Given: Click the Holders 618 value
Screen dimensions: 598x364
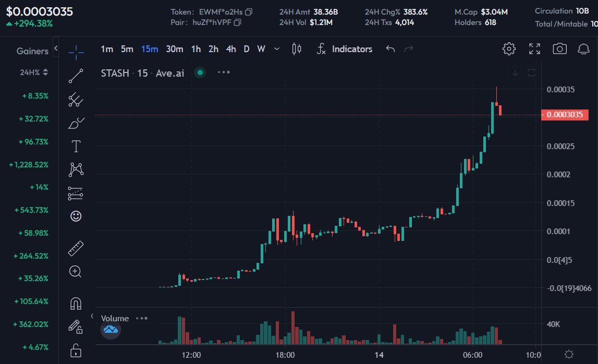Looking at the screenshot, I should coord(491,22).
